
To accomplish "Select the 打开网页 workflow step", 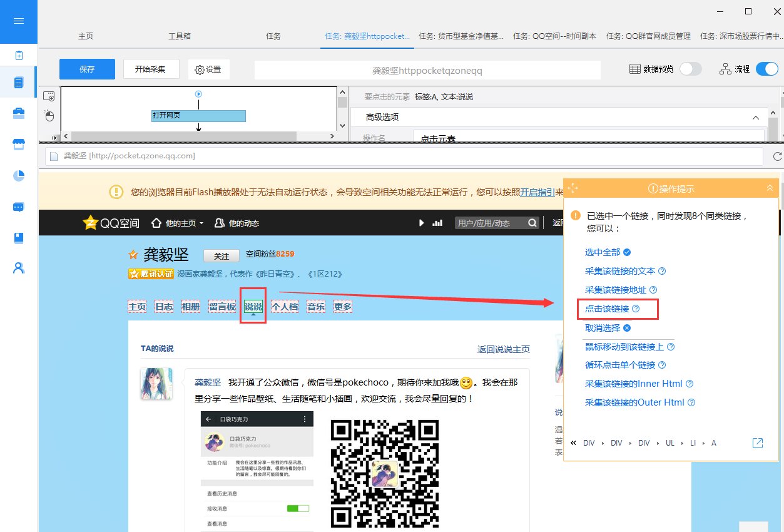I will [x=198, y=116].
